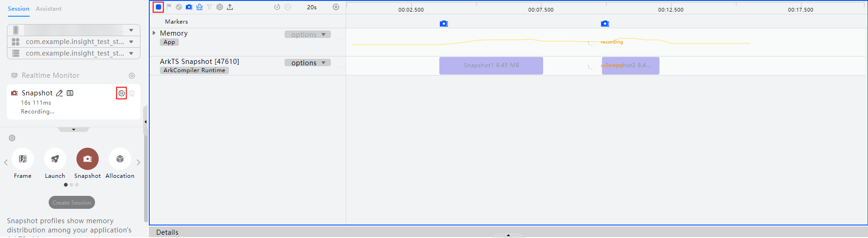Take a snapshot using the toolbar camera icon

189,7
